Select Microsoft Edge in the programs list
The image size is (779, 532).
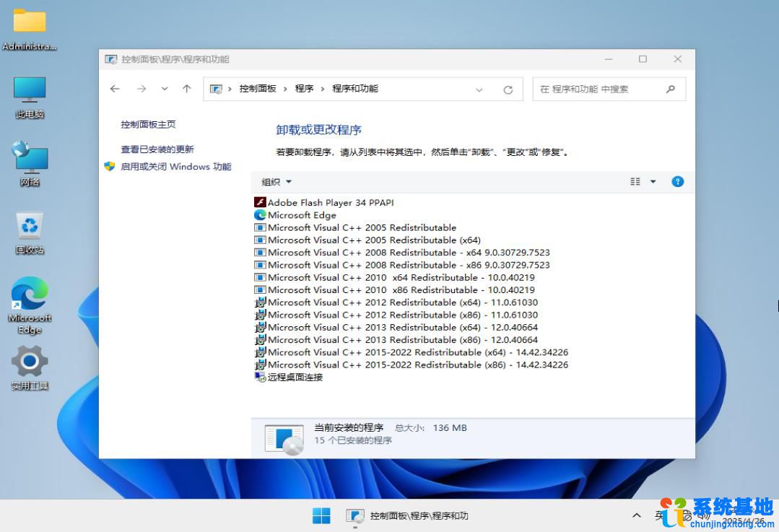click(x=302, y=215)
